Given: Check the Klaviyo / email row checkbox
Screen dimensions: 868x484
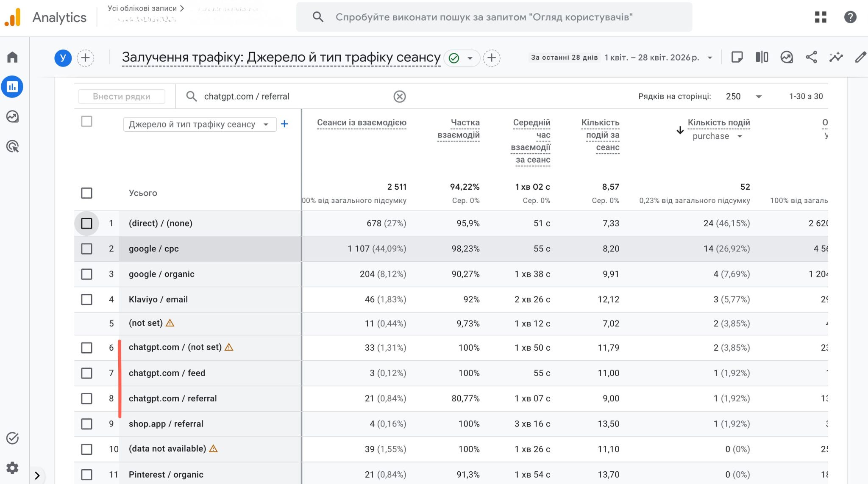Looking at the screenshot, I should (x=86, y=299).
